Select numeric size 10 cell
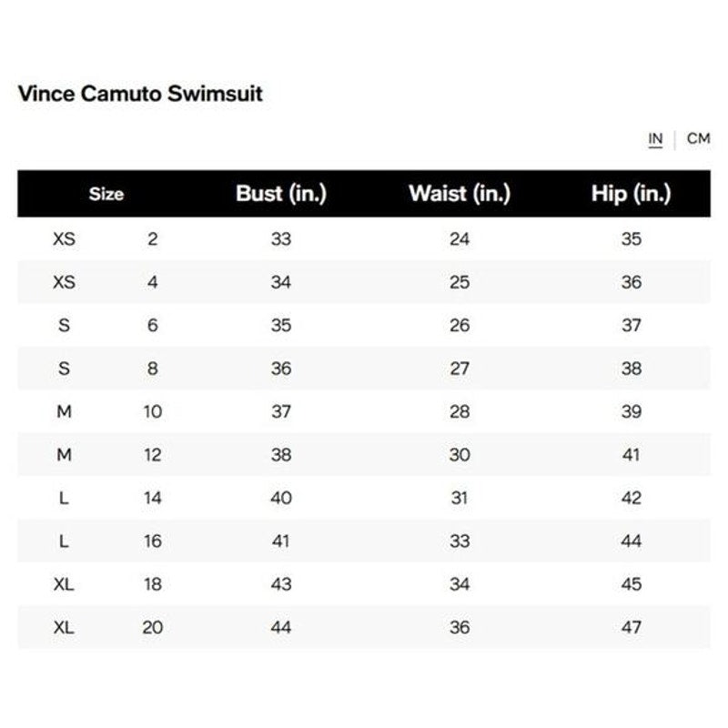 [x=153, y=412]
